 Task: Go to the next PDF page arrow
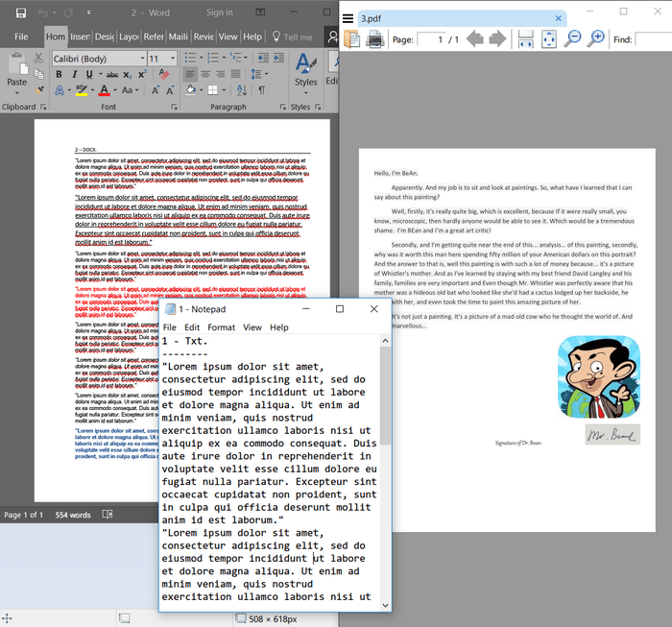pos(498,39)
